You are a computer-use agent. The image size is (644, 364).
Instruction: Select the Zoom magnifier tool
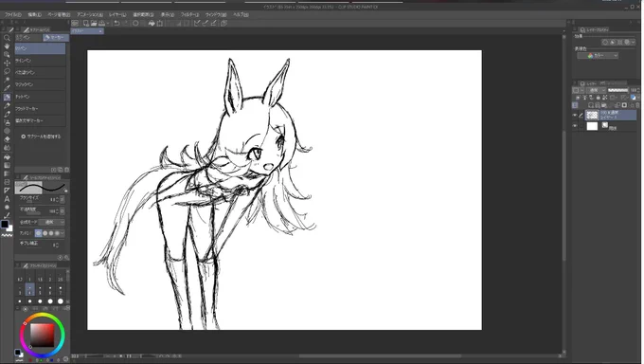click(x=7, y=37)
